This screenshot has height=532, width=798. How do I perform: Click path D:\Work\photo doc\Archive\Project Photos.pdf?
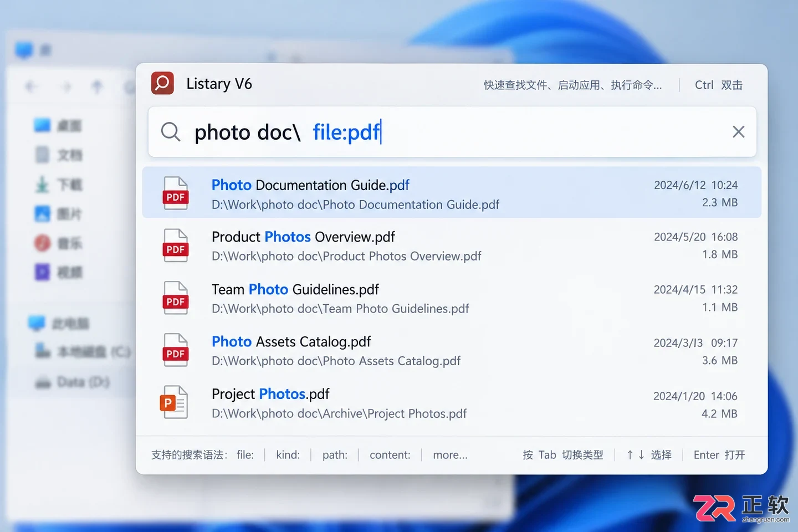339,414
